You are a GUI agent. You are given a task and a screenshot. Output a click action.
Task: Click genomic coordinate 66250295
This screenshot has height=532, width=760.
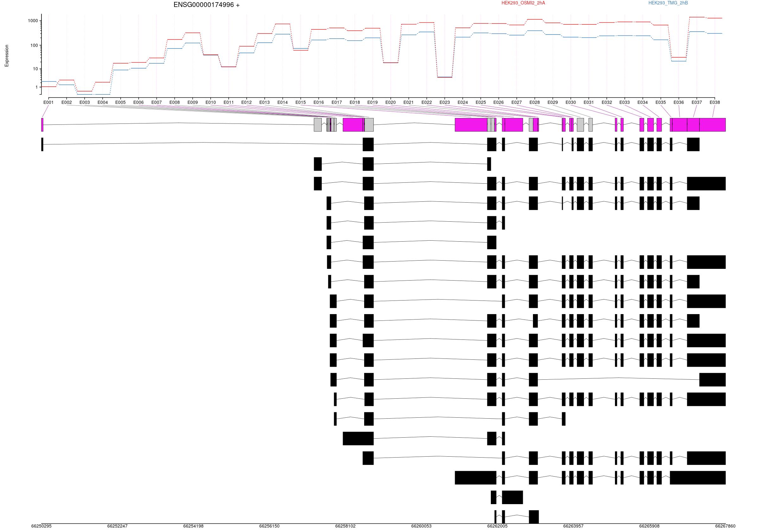[x=41, y=526]
